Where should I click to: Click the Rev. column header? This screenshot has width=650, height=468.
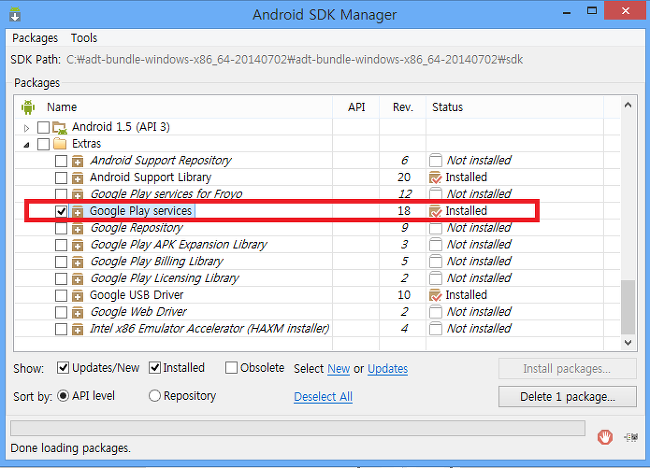click(403, 107)
